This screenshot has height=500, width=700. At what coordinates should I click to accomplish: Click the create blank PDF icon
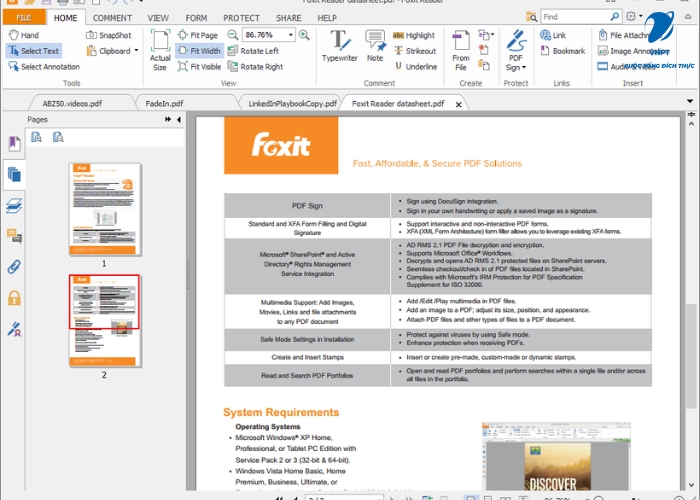[x=483, y=50]
